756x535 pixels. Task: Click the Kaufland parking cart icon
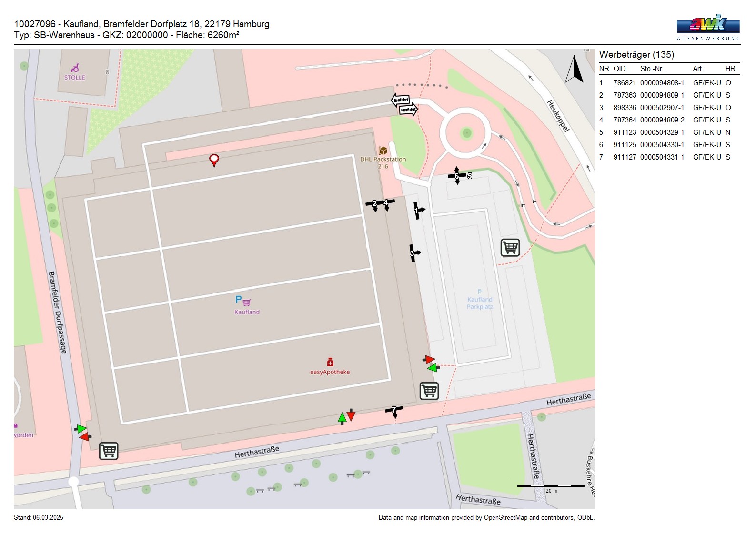click(x=243, y=300)
